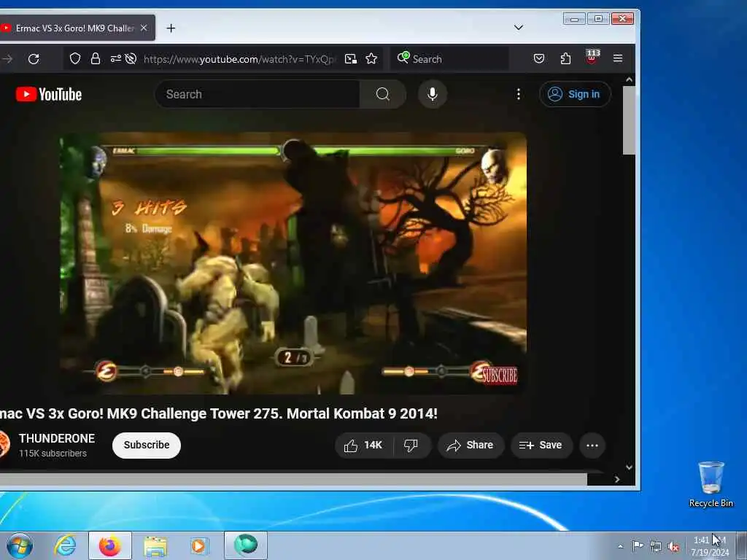Open Action Center flag tray icon
Image resolution: width=747 pixels, height=560 pixels.
pos(638,545)
